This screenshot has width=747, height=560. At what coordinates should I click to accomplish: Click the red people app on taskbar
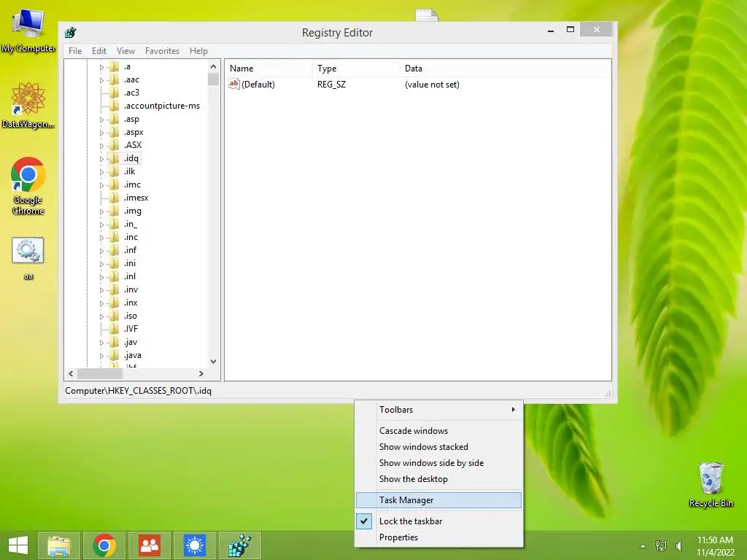[x=150, y=545]
